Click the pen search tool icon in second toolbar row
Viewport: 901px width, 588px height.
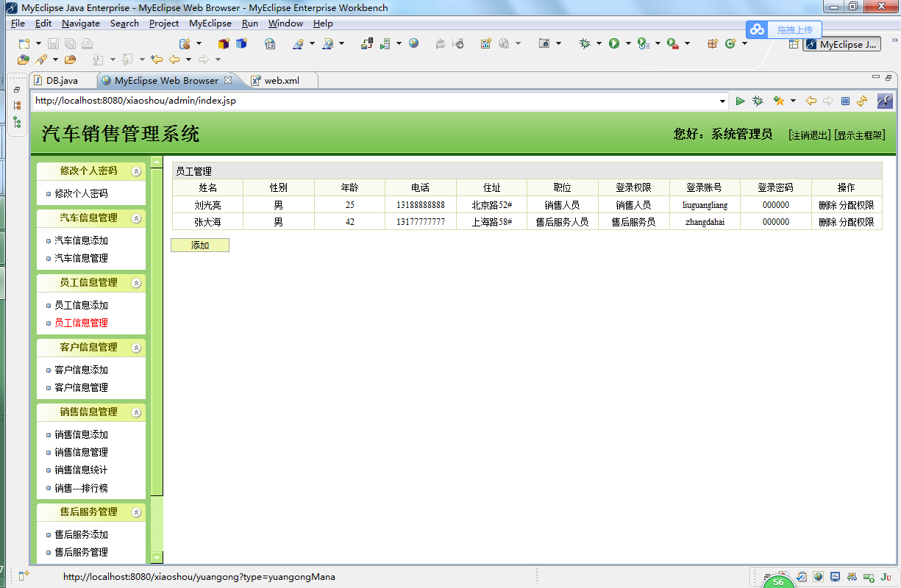click(x=41, y=60)
